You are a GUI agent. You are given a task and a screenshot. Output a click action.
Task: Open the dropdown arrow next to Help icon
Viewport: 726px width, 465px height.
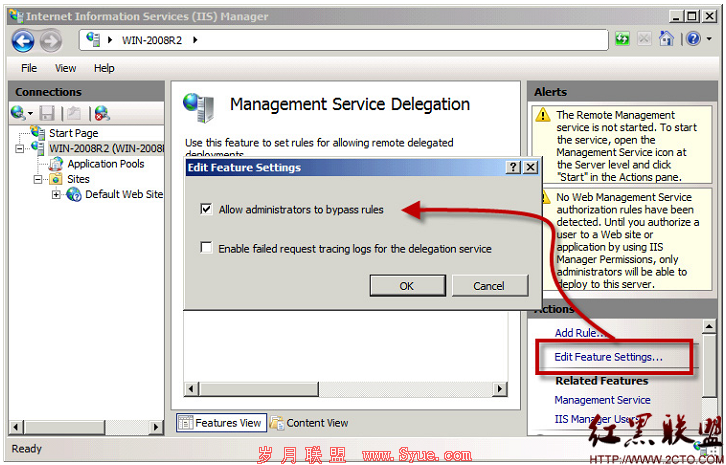[x=709, y=39]
